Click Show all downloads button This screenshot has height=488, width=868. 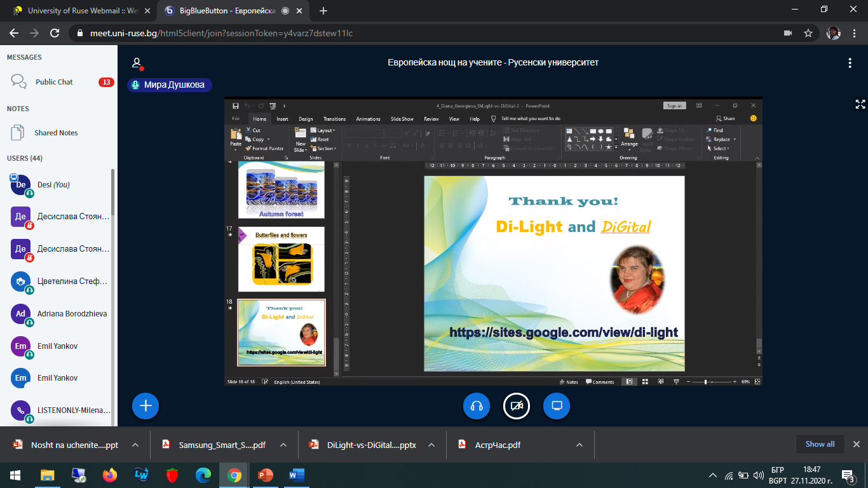(820, 444)
